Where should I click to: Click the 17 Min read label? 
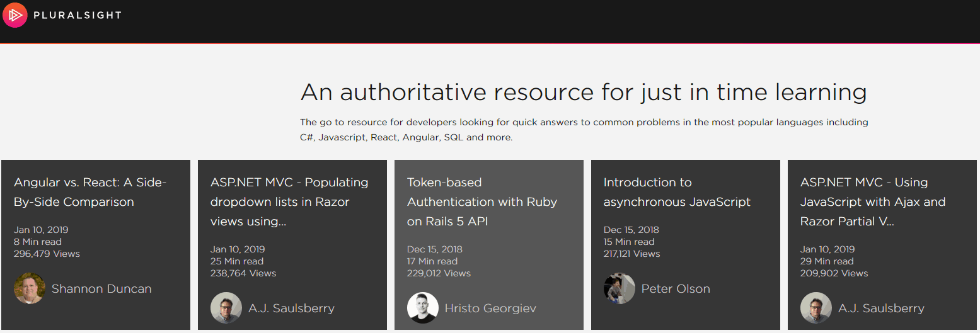coord(432,261)
